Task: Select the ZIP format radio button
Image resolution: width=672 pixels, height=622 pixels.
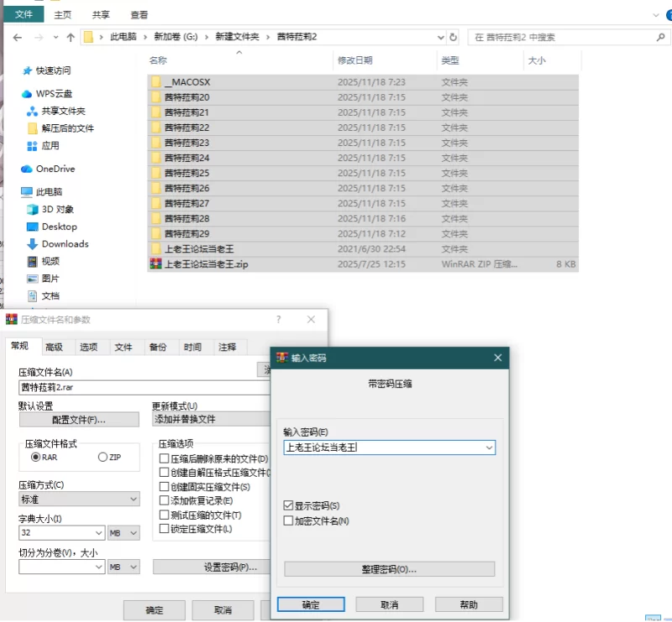Action: pos(103,457)
